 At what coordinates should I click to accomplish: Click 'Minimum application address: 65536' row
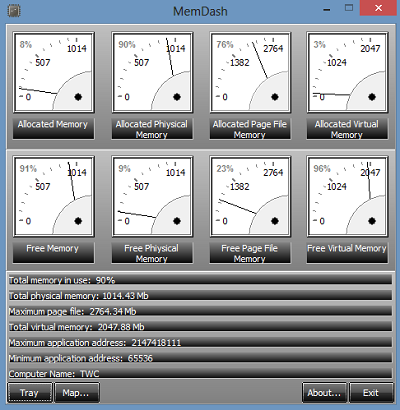(x=200, y=358)
